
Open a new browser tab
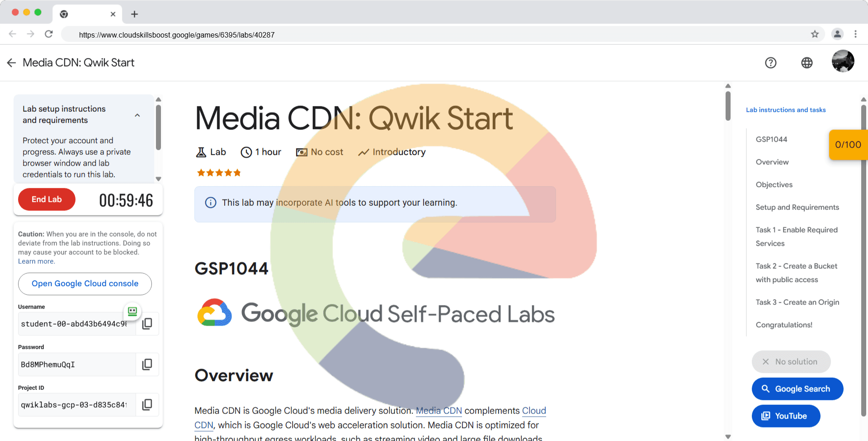click(x=134, y=14)
